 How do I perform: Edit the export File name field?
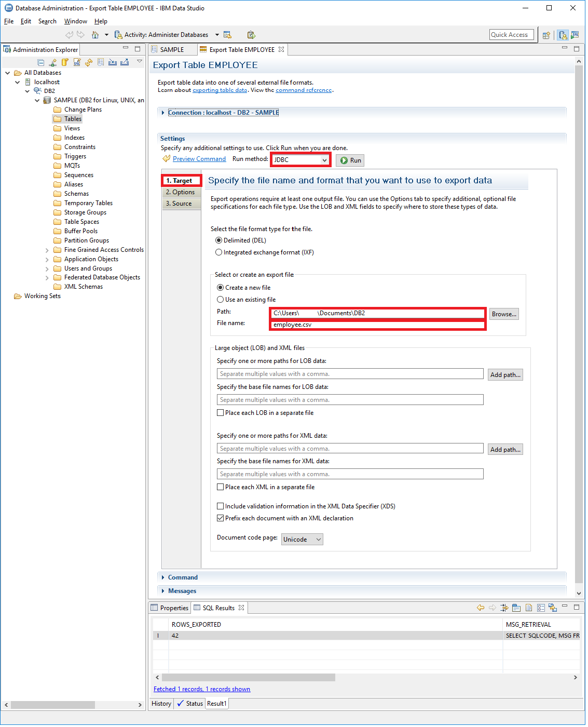click(x=377, y=324)
